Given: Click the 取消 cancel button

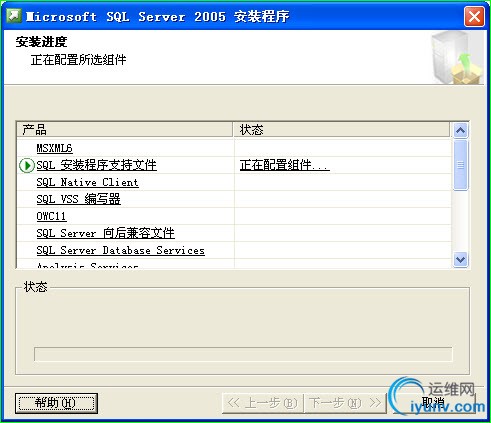Looking at the screenshot, I should pyautogui.click(x=434, y=403).
